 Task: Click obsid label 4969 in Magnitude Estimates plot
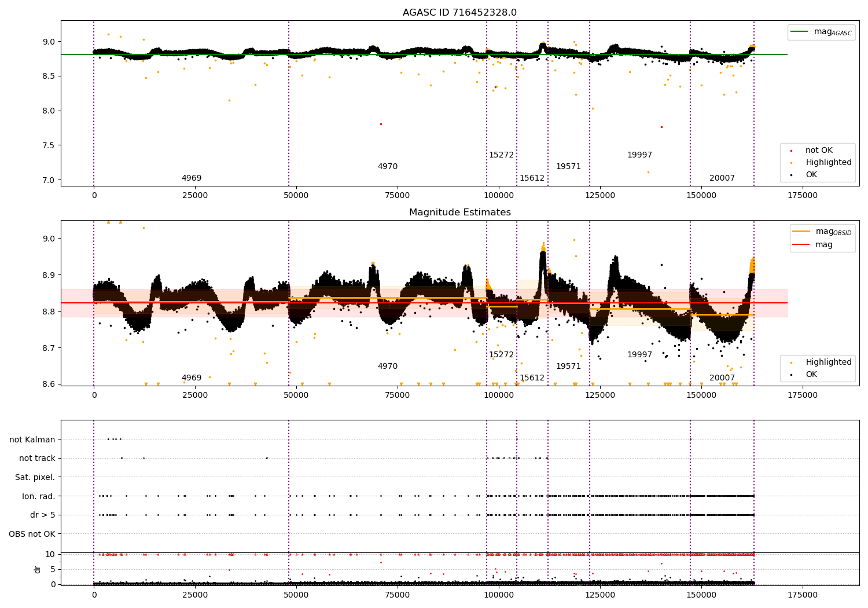point(192,378)
